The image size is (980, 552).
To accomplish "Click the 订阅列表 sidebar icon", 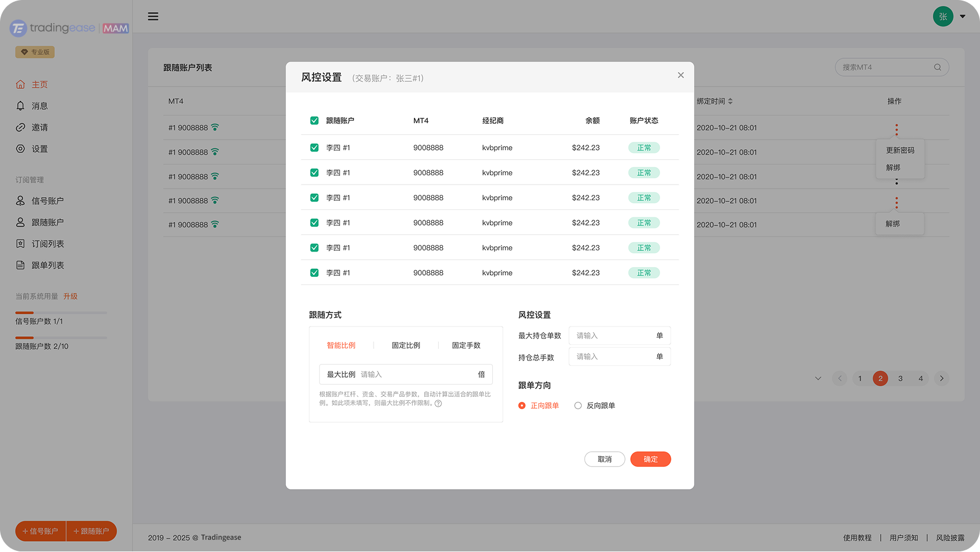I will click(21, 244).
